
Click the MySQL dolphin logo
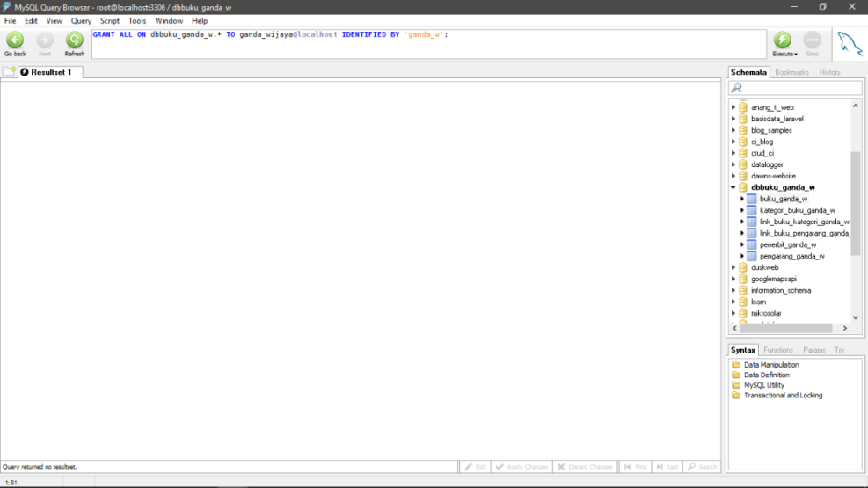point(850,44)
